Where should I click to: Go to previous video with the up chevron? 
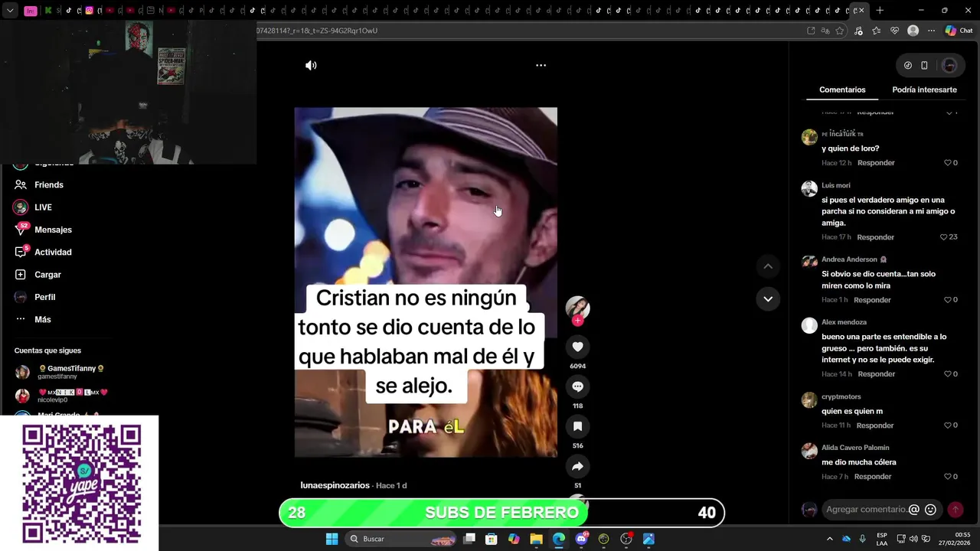coord(768,266)
